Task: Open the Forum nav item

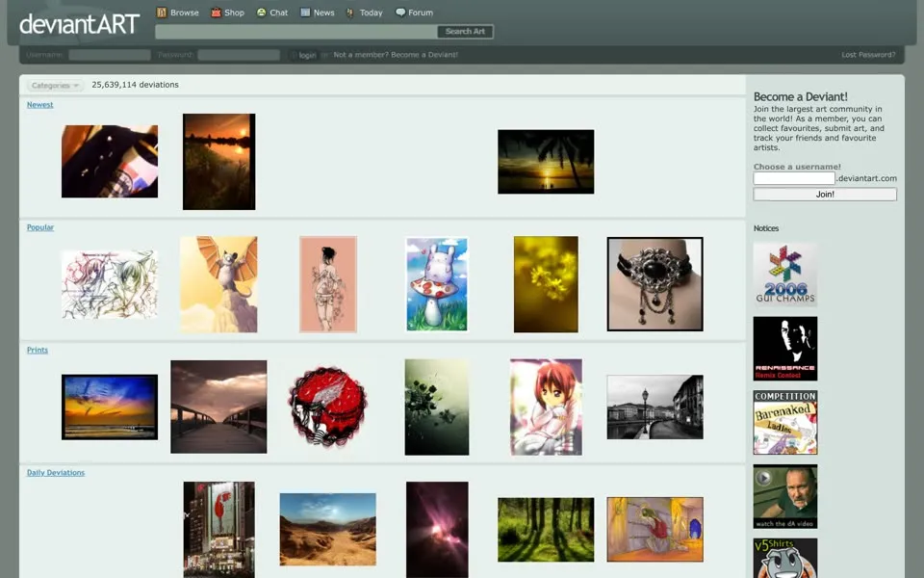Action: tap(414, 13)
